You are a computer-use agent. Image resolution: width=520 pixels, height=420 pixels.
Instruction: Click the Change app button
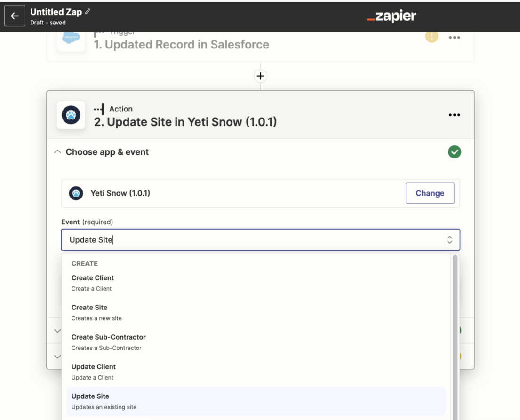pos(430,193)
